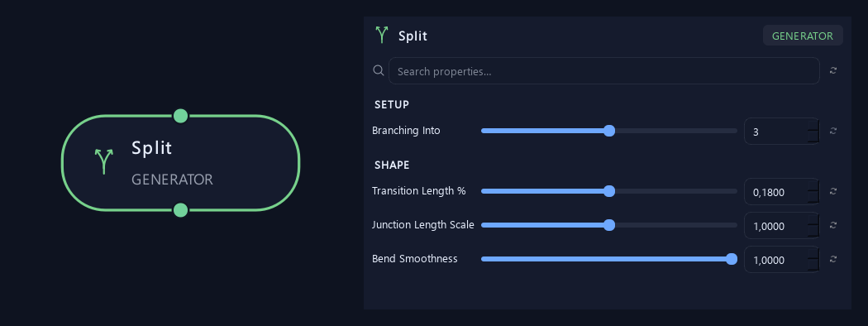This screenshot has width=868, height=326.
Task: Collapse the SHAPE section header
Action: 392,165
